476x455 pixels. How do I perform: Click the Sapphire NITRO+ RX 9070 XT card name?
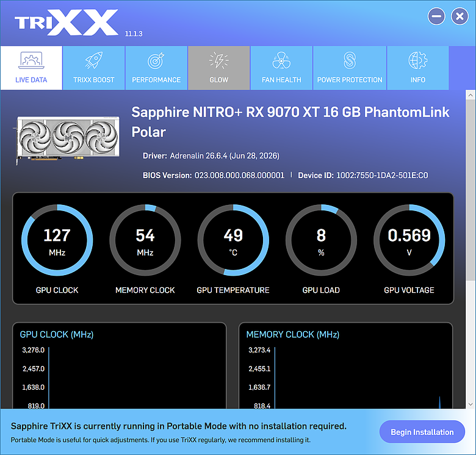coord(290,122)
